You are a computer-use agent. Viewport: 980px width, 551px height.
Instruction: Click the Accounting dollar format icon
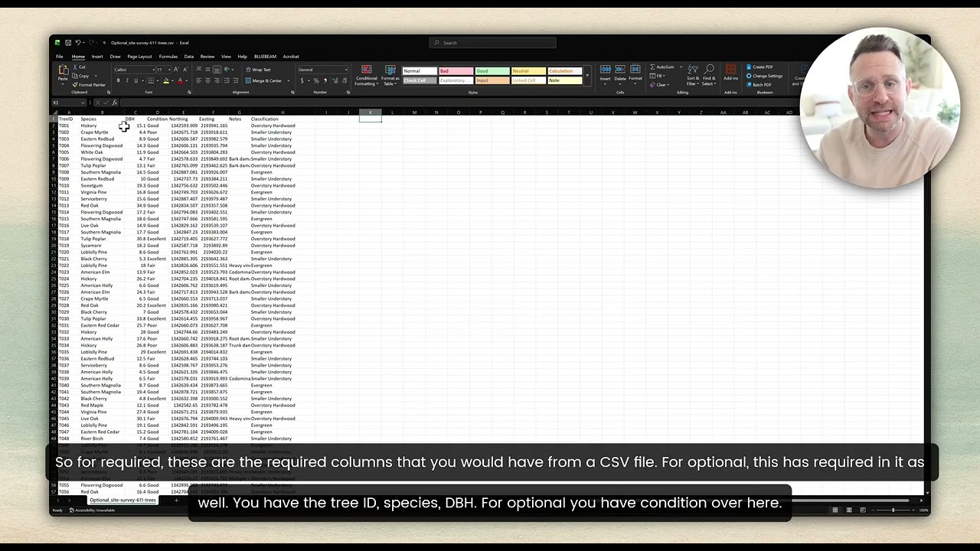coord(302,80)
